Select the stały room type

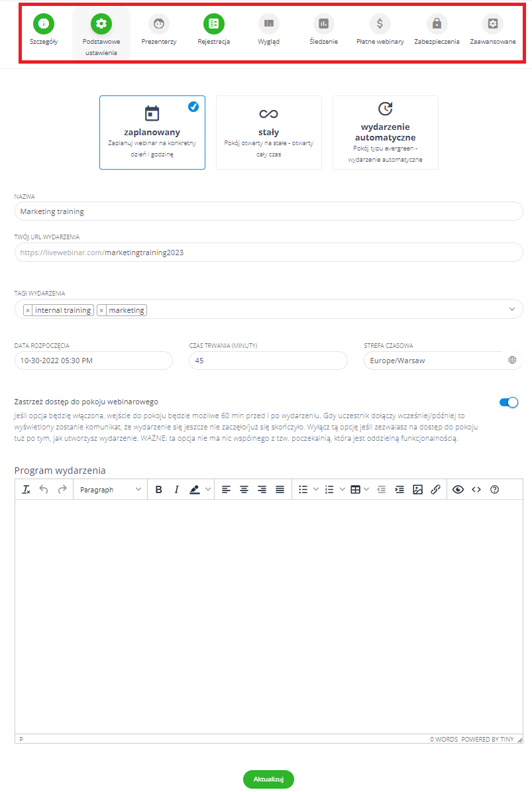coord(268,133)
